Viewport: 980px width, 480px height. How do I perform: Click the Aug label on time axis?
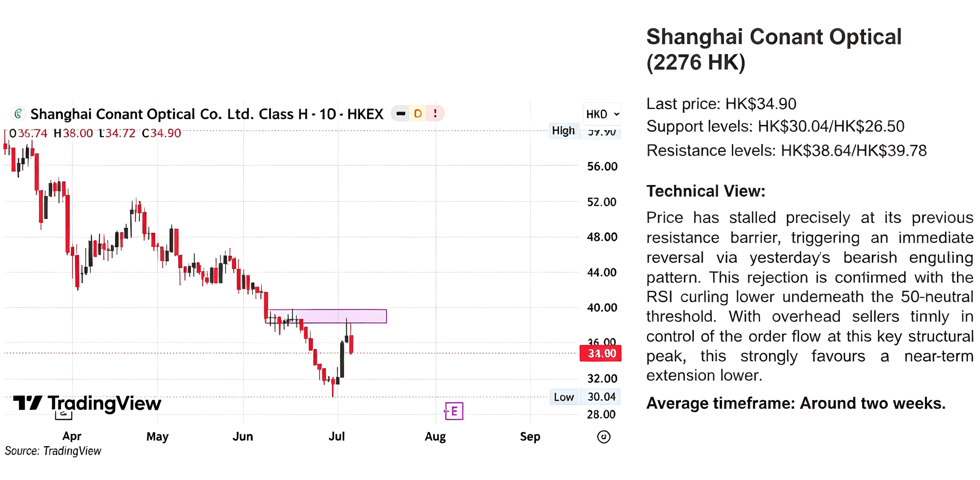435,437
